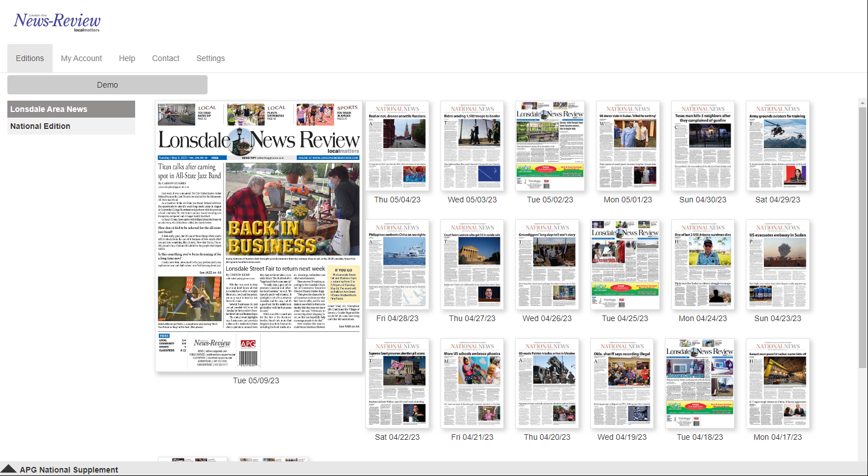Open the Thu 05/04/23 edition thumbnail
Image resolution: width=868 pixels, height=476 pixels.
coord(398,146)
